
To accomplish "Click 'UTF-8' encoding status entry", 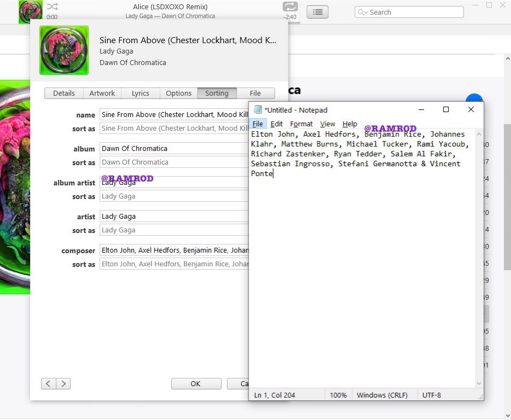I will coord(432,395).
